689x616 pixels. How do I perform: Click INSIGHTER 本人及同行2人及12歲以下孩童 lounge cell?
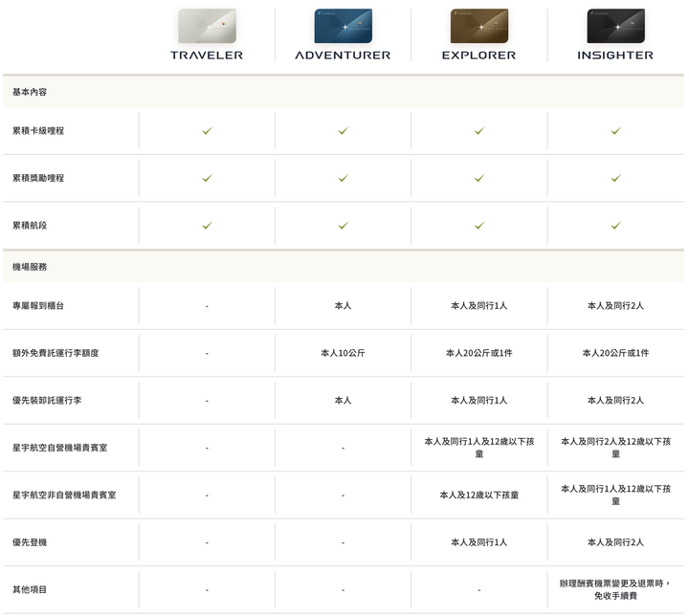point(615,448)
